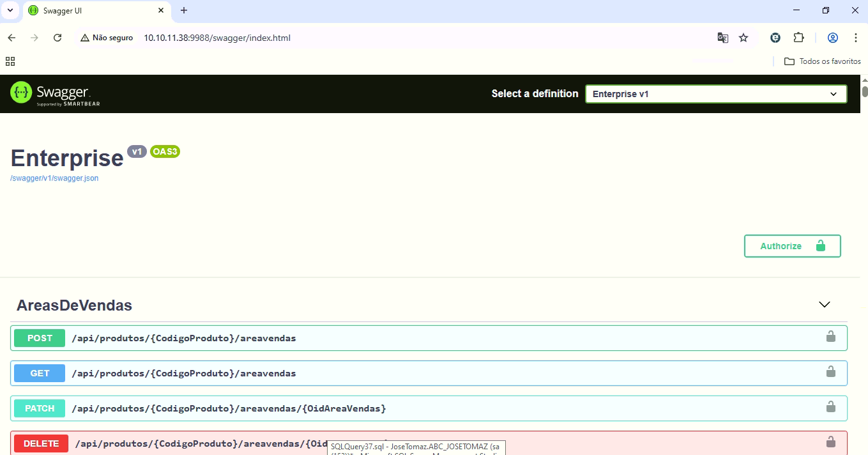This screenshot has height=455, width=868.
Task: Click the OAS3 badge
Action: (x=165, y=151)
